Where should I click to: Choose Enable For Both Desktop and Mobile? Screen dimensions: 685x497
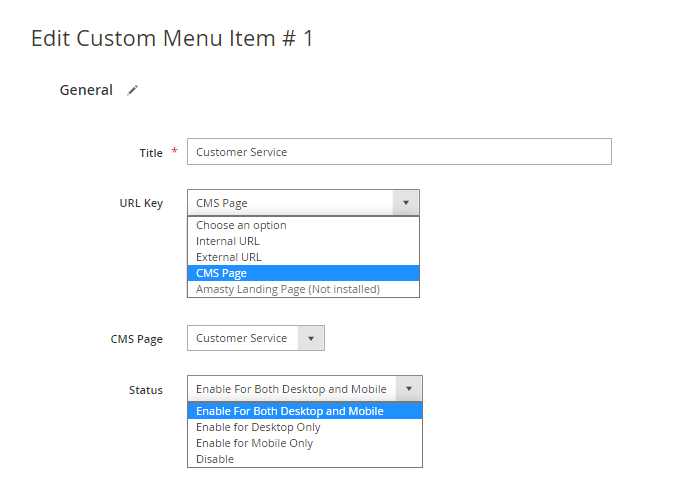pyautogui.click(x=305, y=411)
